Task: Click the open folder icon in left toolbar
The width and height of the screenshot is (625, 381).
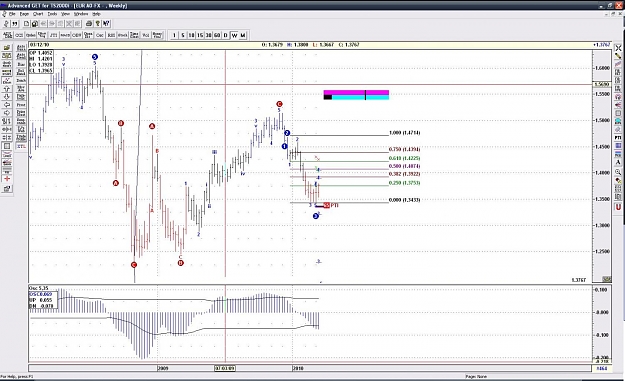Action: [7, 47]
